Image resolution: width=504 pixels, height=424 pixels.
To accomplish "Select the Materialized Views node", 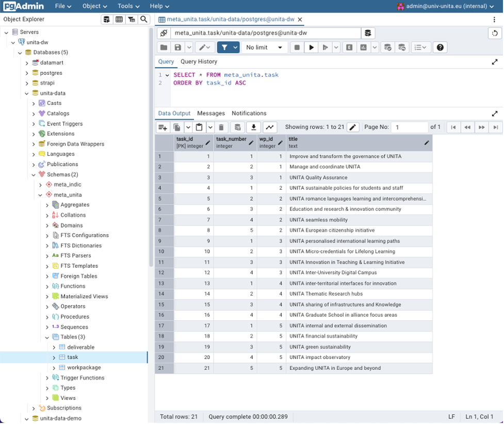I will coord(84,297).
